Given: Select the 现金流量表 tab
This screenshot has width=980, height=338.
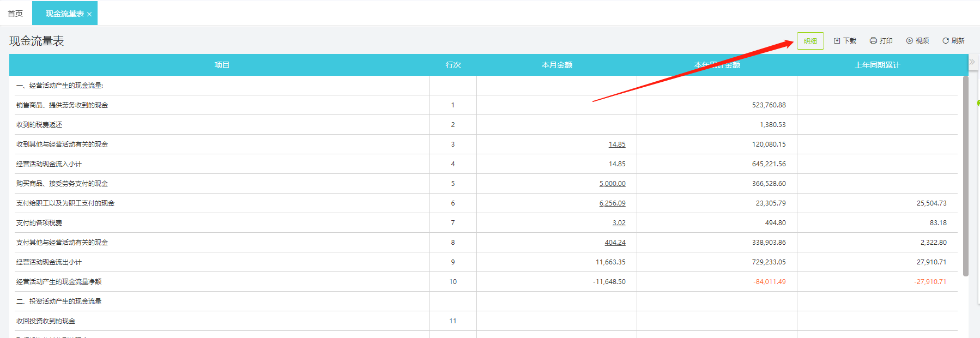Looking at the screenshot, I should coord(64,14).
